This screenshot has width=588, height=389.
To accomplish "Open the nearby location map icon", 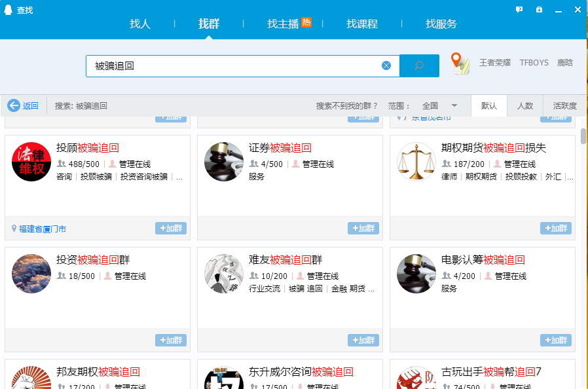I will point(460,64).
